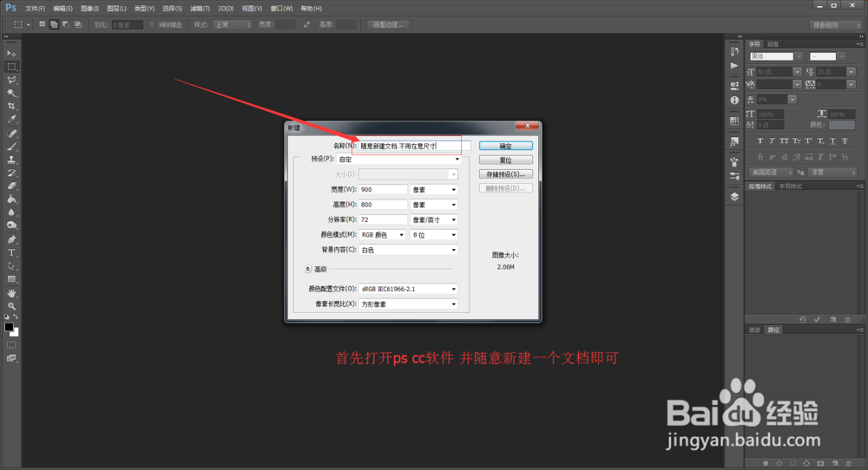
Task: Open the Layers panel icon
Action: [x=734, y=197]
